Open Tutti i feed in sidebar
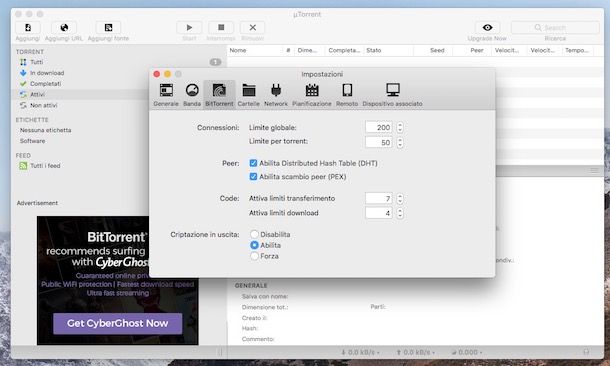Viewport: 610px width, 366px height. click(45, 166)
